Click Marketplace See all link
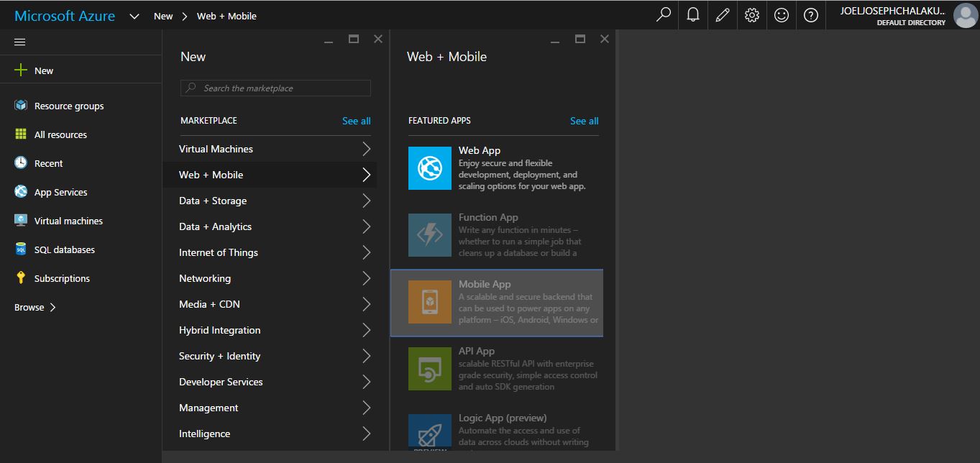The height and width of the screenshot is (463, 980). (x=357, y=121)
